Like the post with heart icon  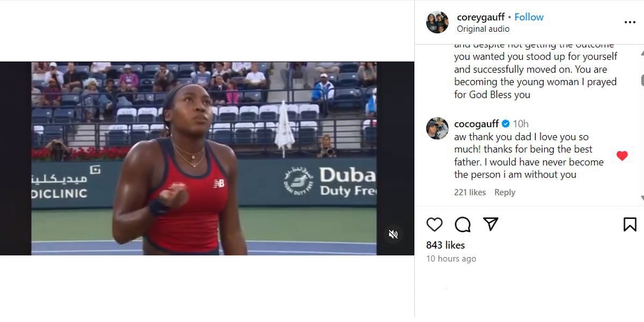click(x=434, y=224)
